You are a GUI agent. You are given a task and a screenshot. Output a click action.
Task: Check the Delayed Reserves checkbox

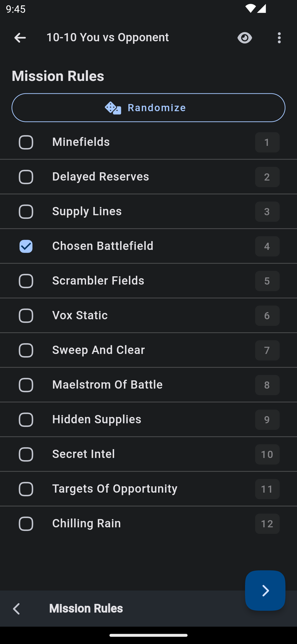tap(26, 177)
